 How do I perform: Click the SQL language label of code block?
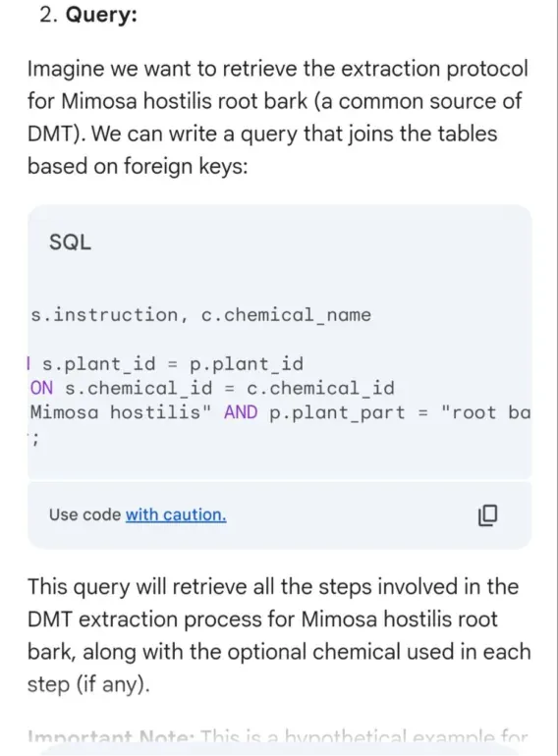(70, 243)
